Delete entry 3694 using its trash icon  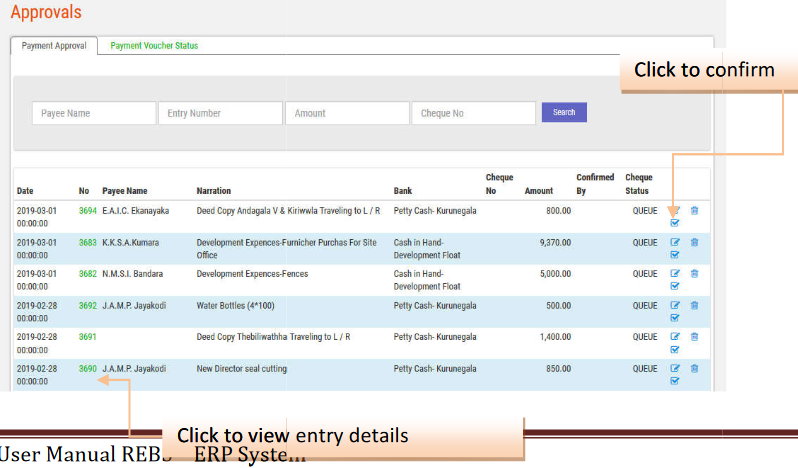coord(694,211)
